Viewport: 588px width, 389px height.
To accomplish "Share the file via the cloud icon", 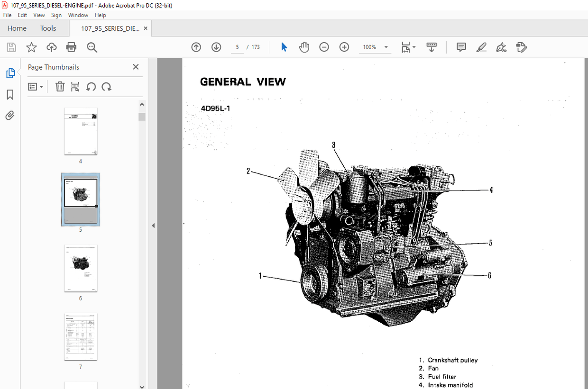I will (x=51, y=47).
